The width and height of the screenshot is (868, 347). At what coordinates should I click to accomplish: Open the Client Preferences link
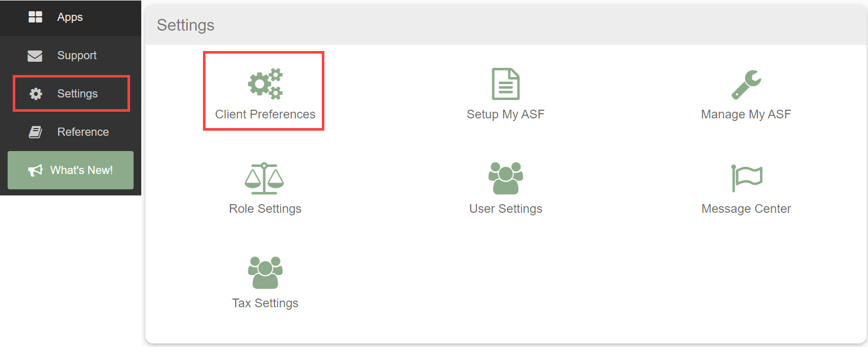pyautogui.click(x=265, y=114)
